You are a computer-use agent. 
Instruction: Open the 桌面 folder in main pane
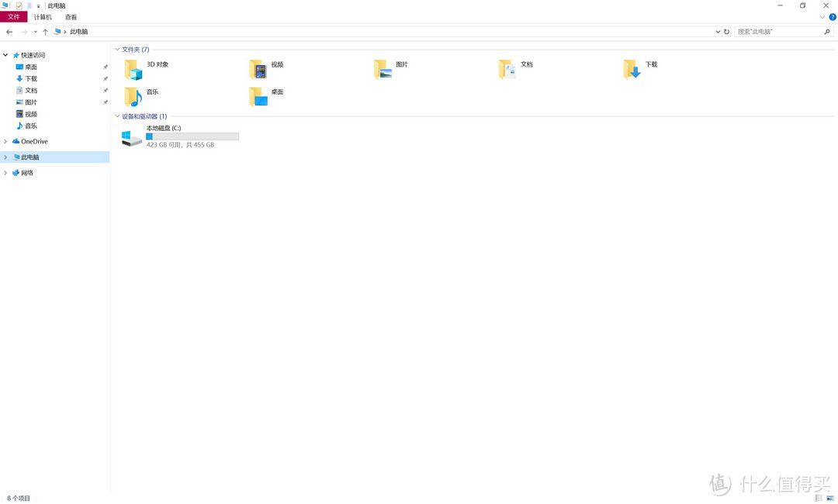[266, 97]
